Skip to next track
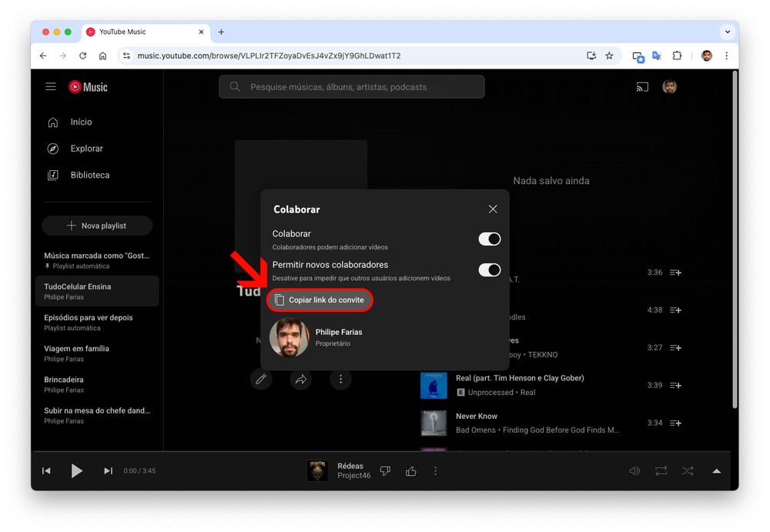The image size is (770, 532). pyautogui.click(x=108, y=471)
